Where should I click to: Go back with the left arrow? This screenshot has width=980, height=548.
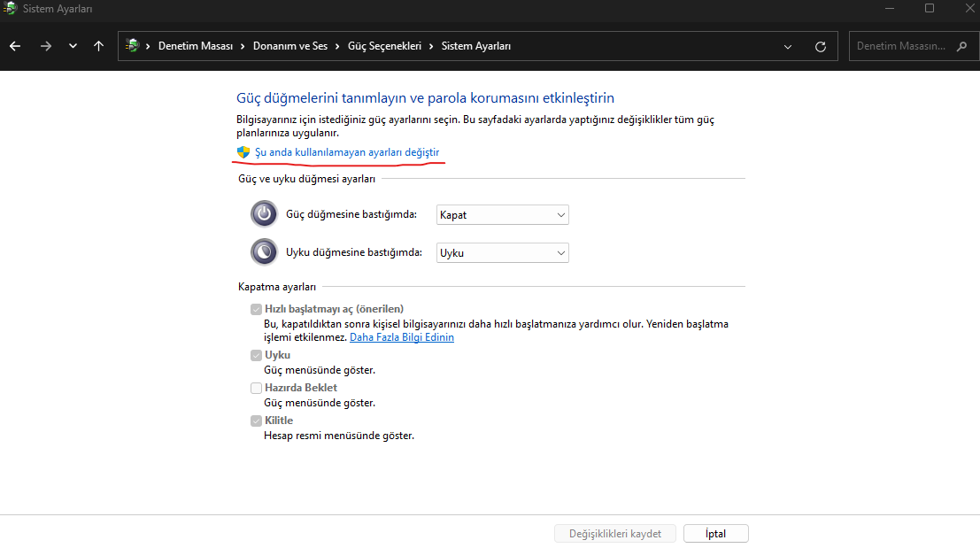pyautogui.click(x=15, y=46)
